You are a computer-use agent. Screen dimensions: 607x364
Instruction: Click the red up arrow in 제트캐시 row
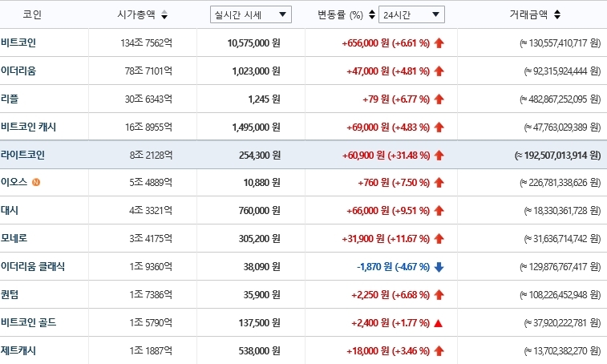(x=439, y=351)
